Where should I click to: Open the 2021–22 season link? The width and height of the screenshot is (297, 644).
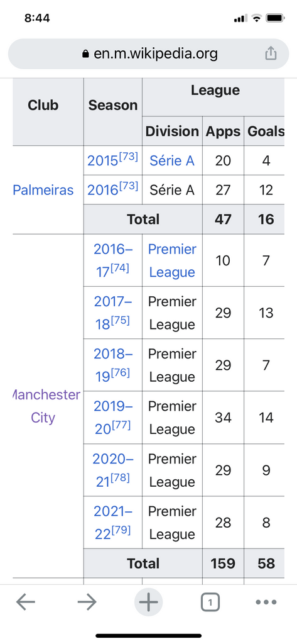[x=113, y=523]
